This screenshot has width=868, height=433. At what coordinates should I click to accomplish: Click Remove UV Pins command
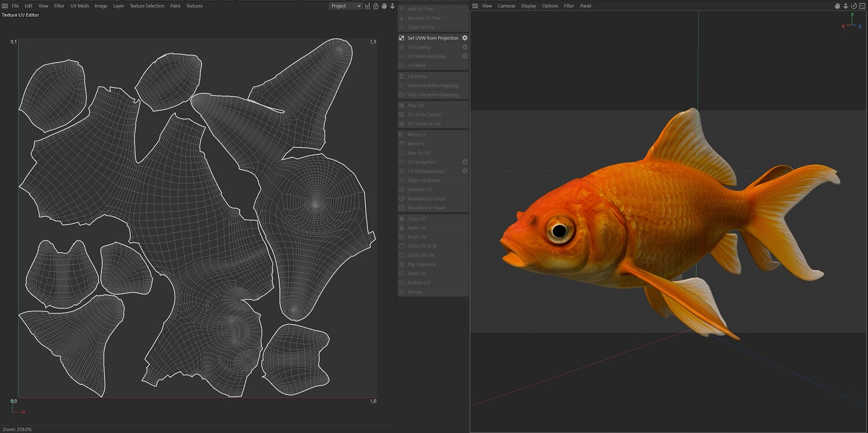[433, 18]
